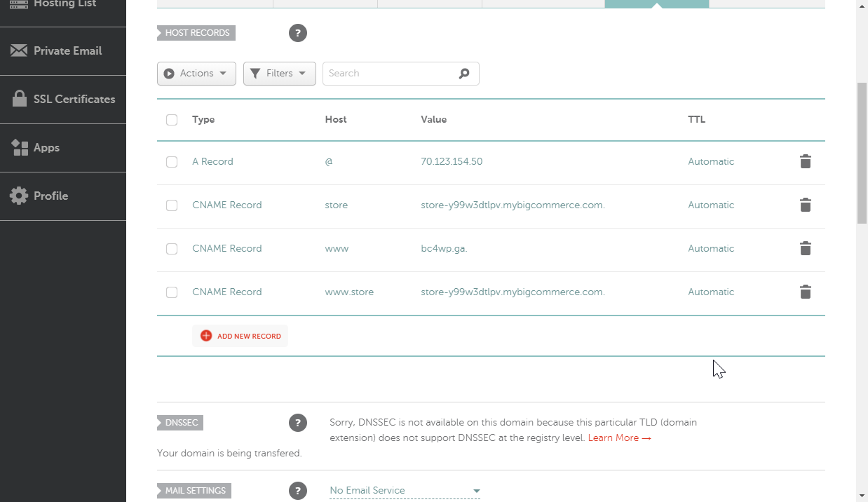Click trash icon for store CNAME record
This screenshot has height=502, width=868.
805,205
